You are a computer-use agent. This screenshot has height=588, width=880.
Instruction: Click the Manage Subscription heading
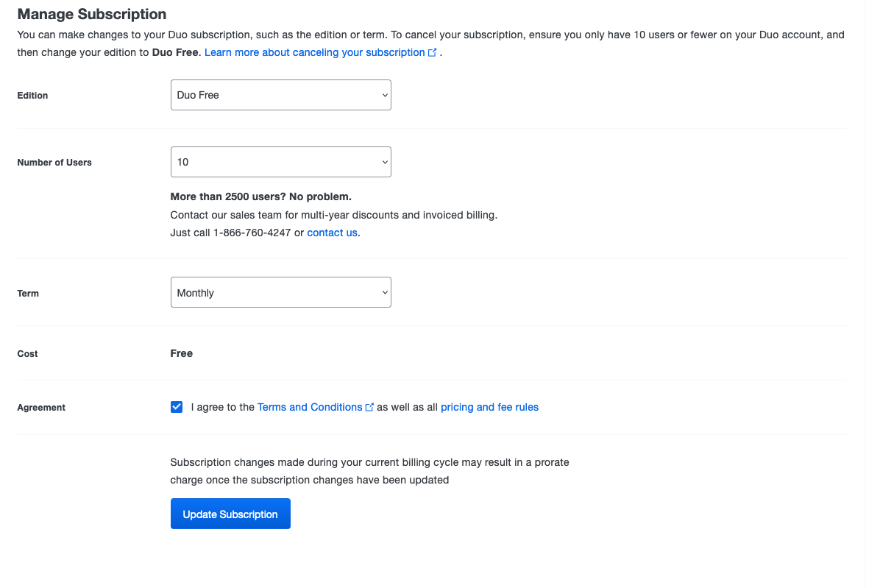coord(91,14)
